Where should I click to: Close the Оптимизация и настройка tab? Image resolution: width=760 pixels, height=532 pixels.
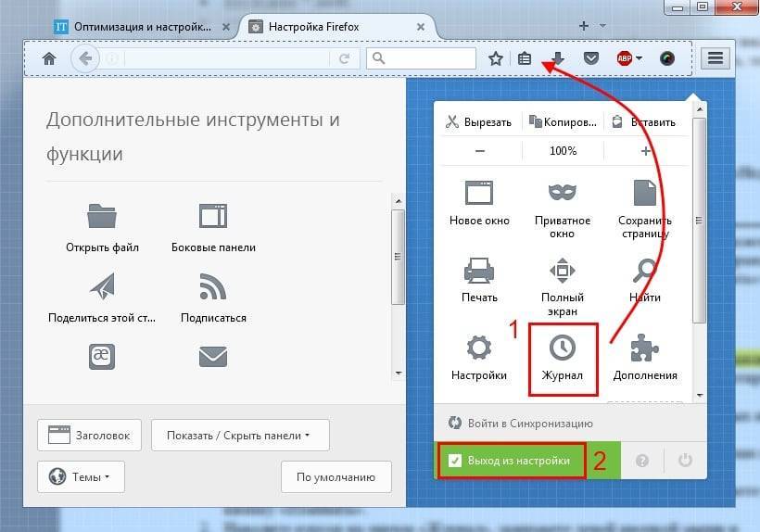[226, 27]
